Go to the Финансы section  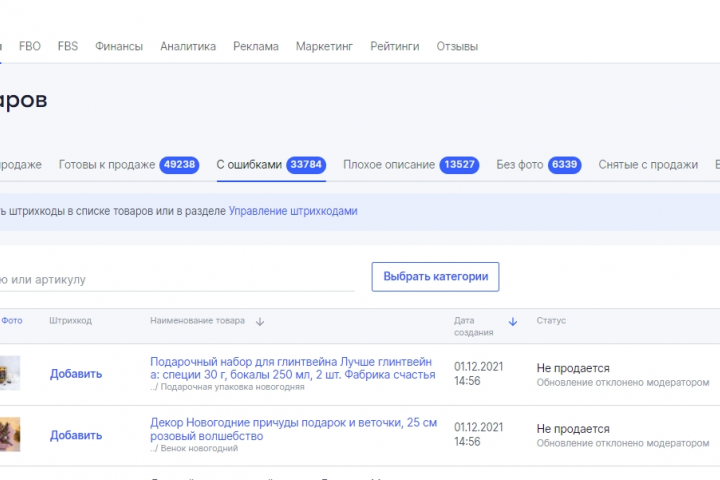(x=119, y=46)
